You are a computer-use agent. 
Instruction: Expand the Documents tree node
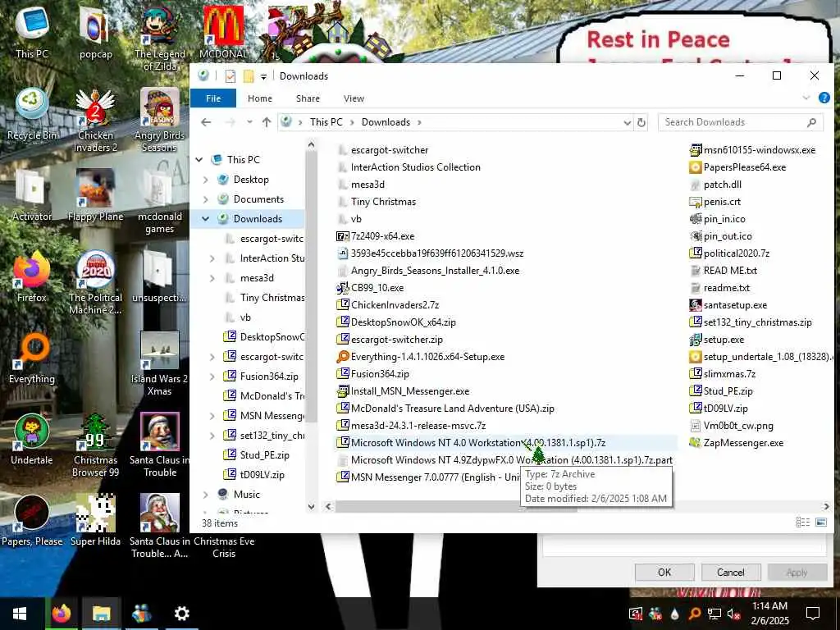coord(206,199)
